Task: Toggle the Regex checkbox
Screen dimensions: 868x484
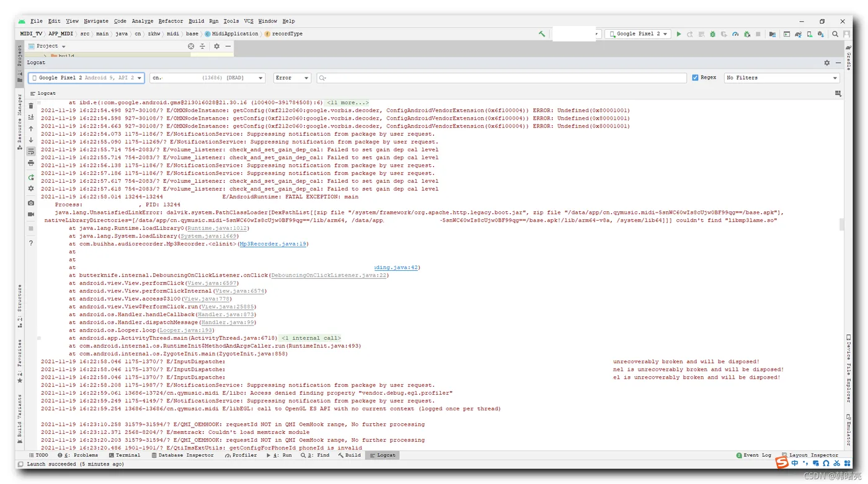Action: pos(695,77)
